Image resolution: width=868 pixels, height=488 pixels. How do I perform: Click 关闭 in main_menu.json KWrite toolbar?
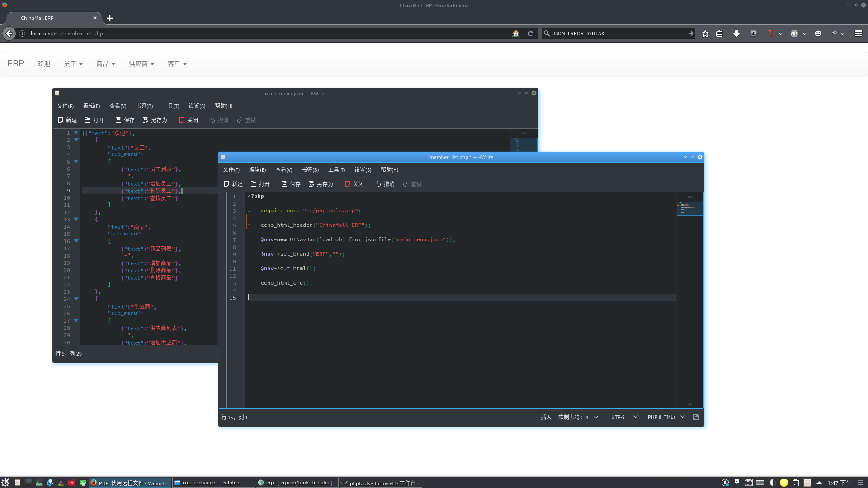pyautogui.click(x=189, y=120)
